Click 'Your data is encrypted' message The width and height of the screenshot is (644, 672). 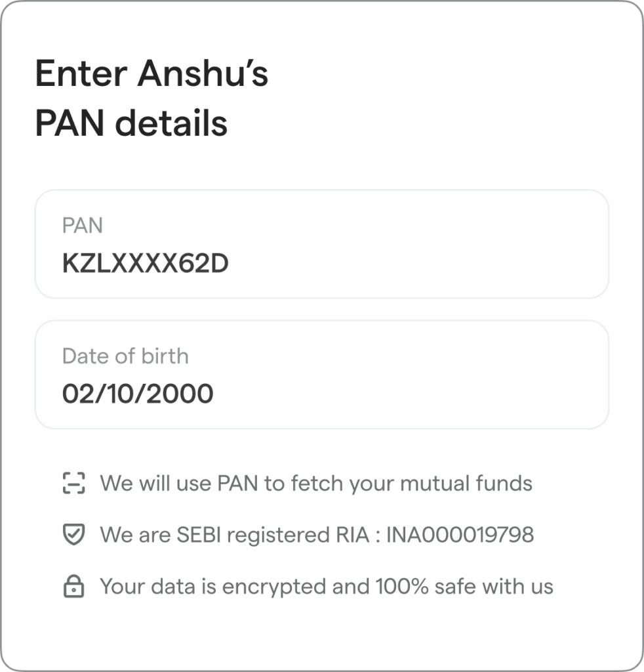[326, 587]
